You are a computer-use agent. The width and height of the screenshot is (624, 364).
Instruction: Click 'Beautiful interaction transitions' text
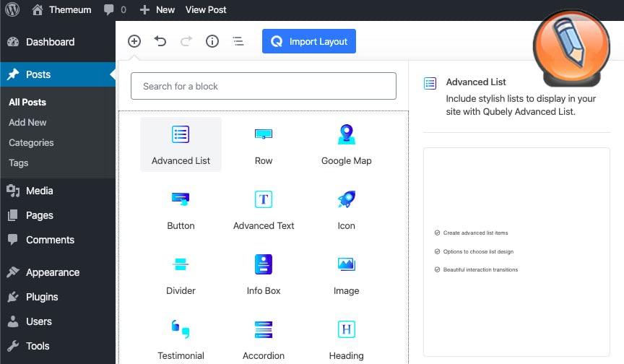coord(480,269)
